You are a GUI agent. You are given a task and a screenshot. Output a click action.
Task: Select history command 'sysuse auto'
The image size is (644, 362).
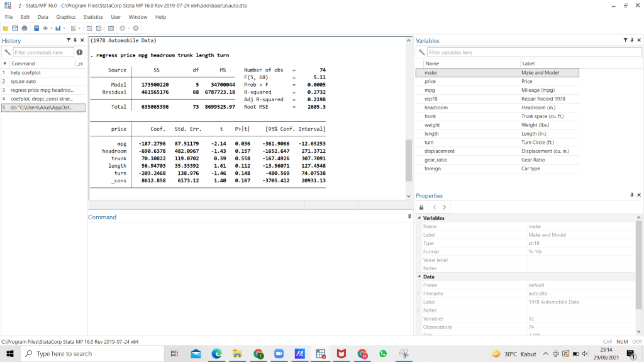click(43, 81)
